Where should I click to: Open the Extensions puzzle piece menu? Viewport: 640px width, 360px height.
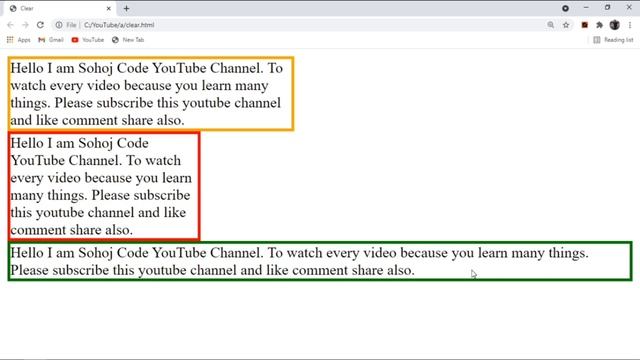click(599, 25)
